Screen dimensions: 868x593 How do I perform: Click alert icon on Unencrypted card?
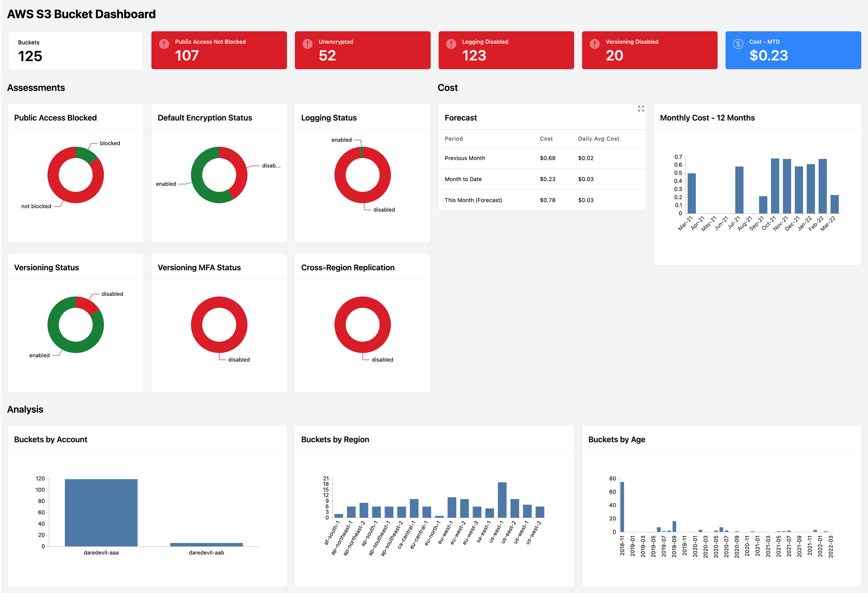[307, 44]
